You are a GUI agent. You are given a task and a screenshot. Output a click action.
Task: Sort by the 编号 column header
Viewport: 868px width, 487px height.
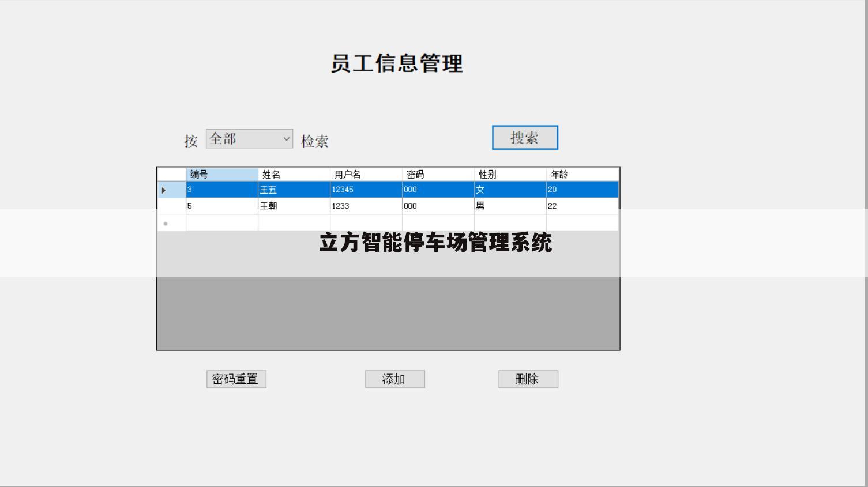222,174
